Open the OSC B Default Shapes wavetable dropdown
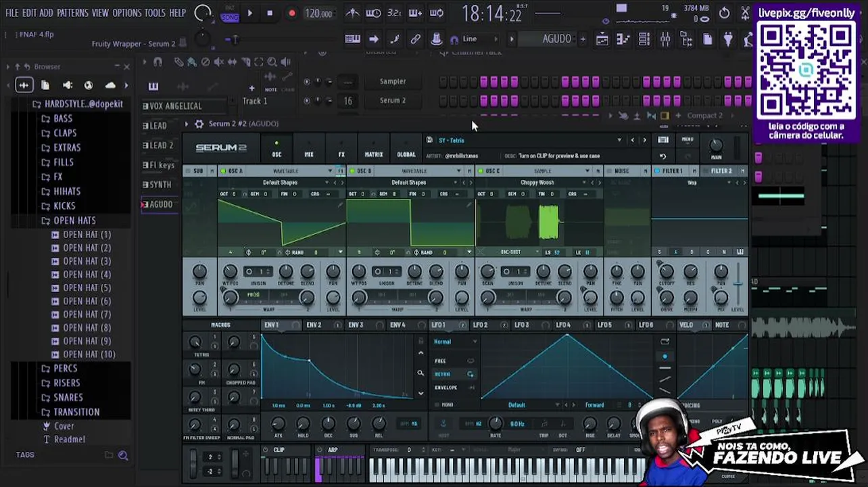Image resolution: width=868 pixels, height=487 pixels. [x=409, y=183]
